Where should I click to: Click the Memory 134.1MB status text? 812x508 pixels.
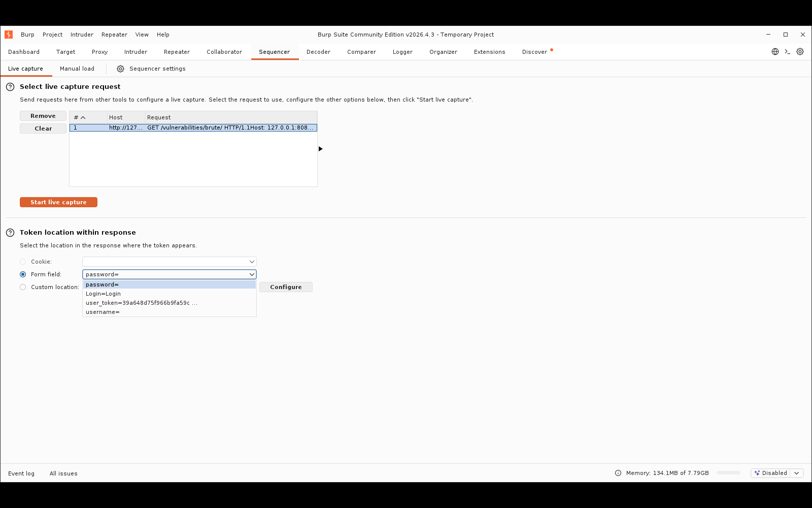(x=667, y=473)
